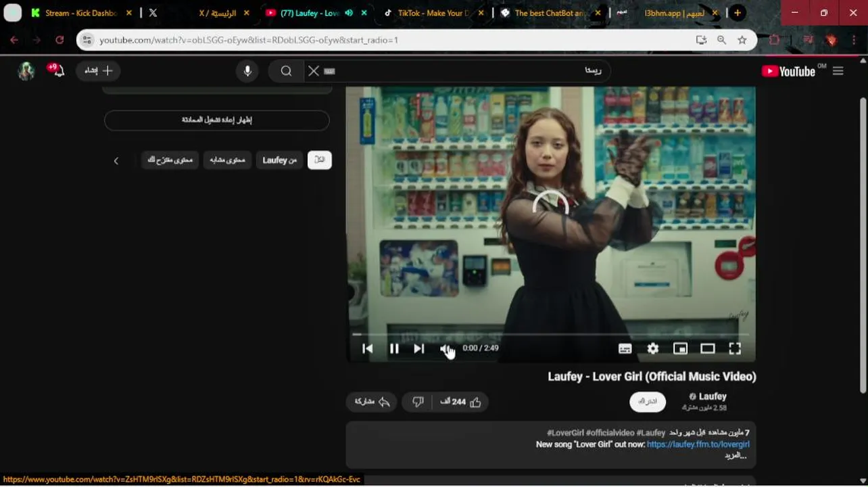868x487 pixels.
Task: Run search with magnifying glass icon
Action: coord(287,71)
